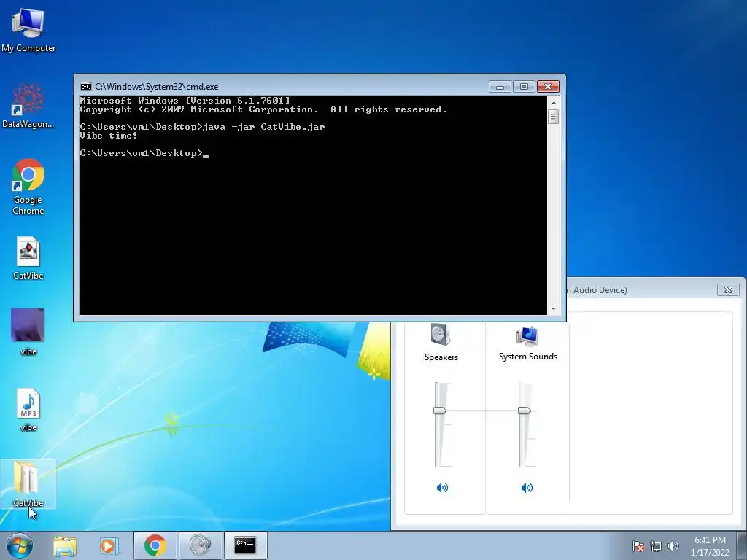The width and height of the screenshot is (747, 560).
Task: Open the My Computer desktop icon
Action: (x=28, y=31)
